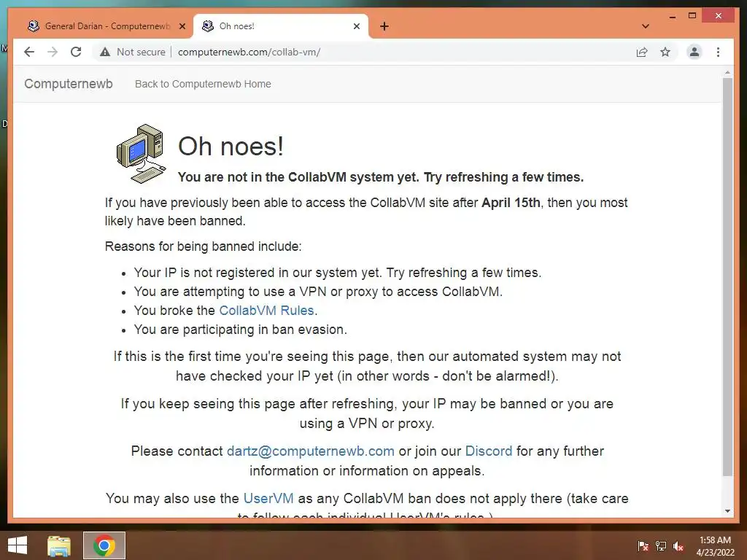Bookmark this page with the star icon

tap(665, 52)
